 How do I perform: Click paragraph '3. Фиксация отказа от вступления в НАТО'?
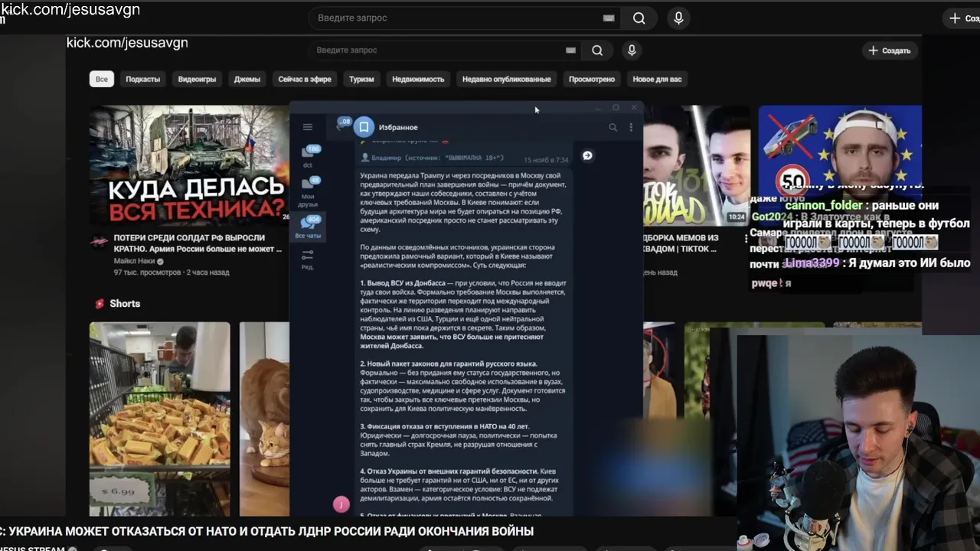point(459,440)
